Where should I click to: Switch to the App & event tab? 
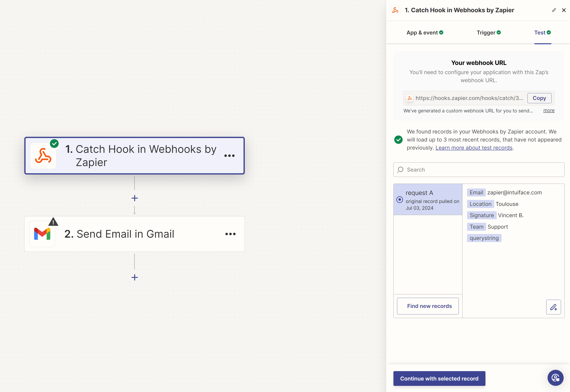tap(425, 33)
